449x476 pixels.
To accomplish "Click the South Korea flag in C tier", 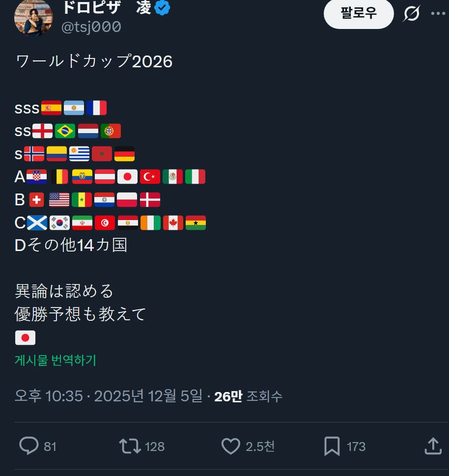I will click(59, 223).
